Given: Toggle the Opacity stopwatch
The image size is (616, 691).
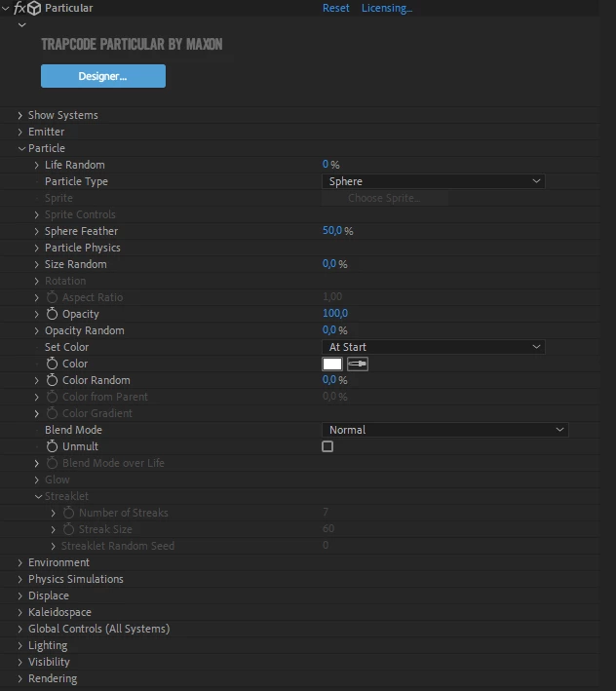Looking at the screenshot, I should point(52,314).
